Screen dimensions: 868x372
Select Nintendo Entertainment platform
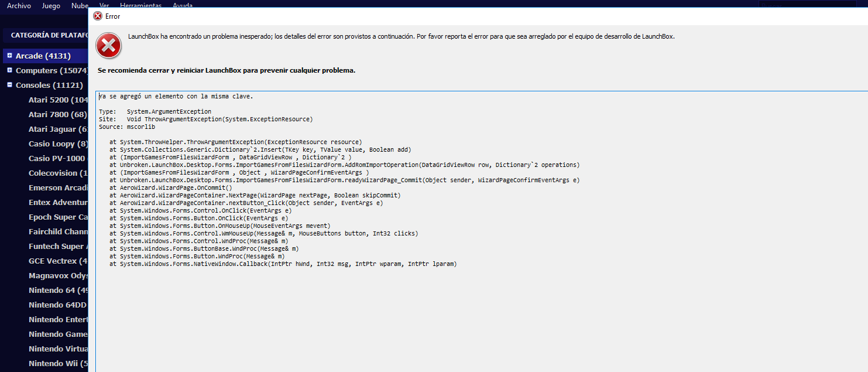58,320
